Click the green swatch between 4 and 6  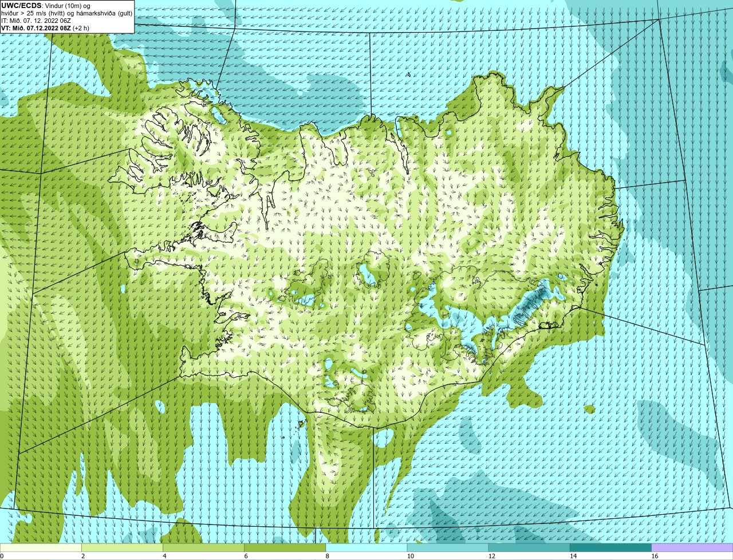[204, 548]
